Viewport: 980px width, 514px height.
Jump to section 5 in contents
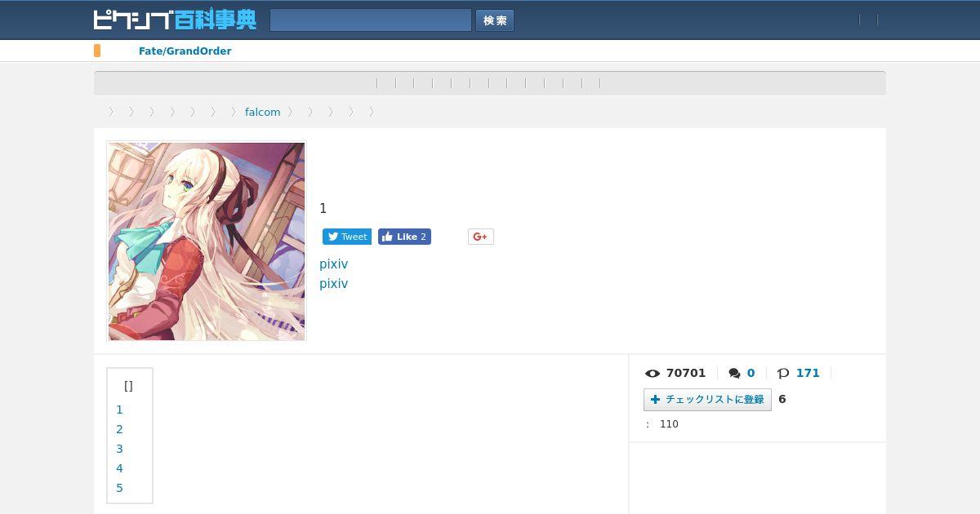pyautogui.click(x=119, y=488)
